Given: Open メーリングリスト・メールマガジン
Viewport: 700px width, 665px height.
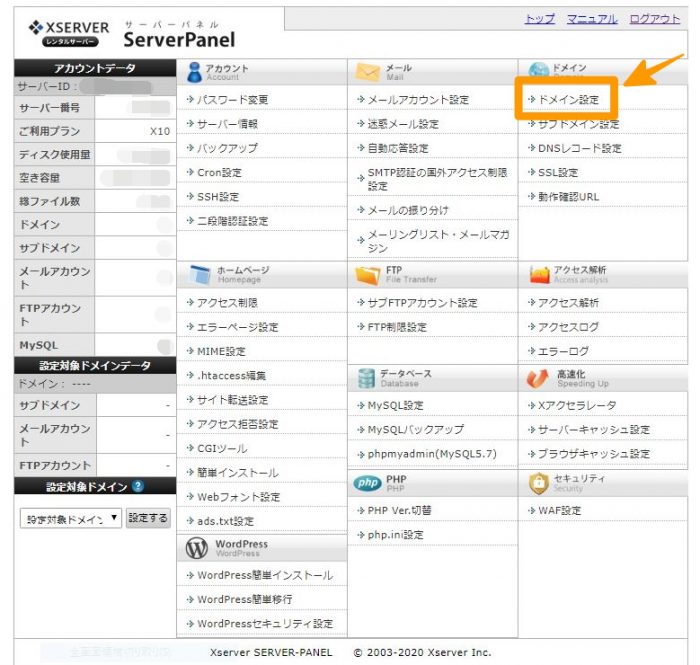Looking at the screenshot, I should 438,241.
